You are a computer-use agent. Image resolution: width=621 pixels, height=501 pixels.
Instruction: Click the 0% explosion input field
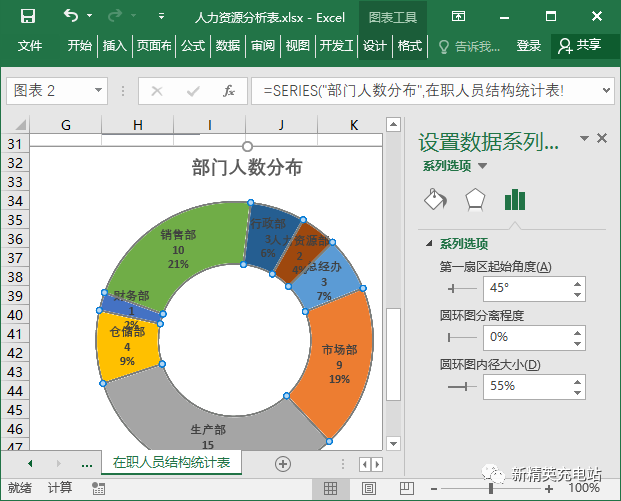527,337
